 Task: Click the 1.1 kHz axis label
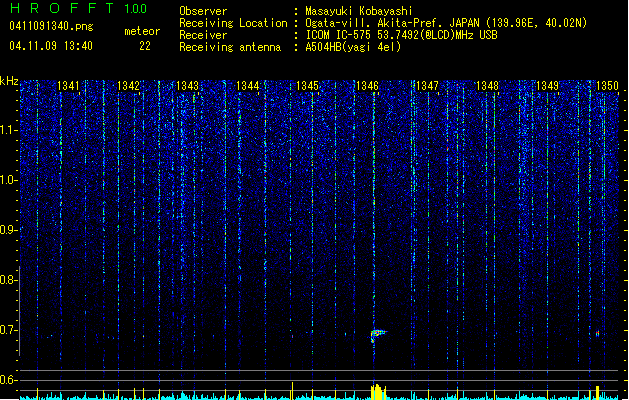[8, 130]
